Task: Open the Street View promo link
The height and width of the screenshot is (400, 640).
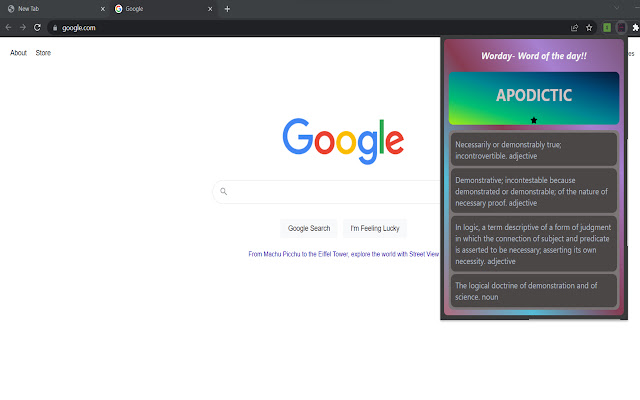Action: 344,254
